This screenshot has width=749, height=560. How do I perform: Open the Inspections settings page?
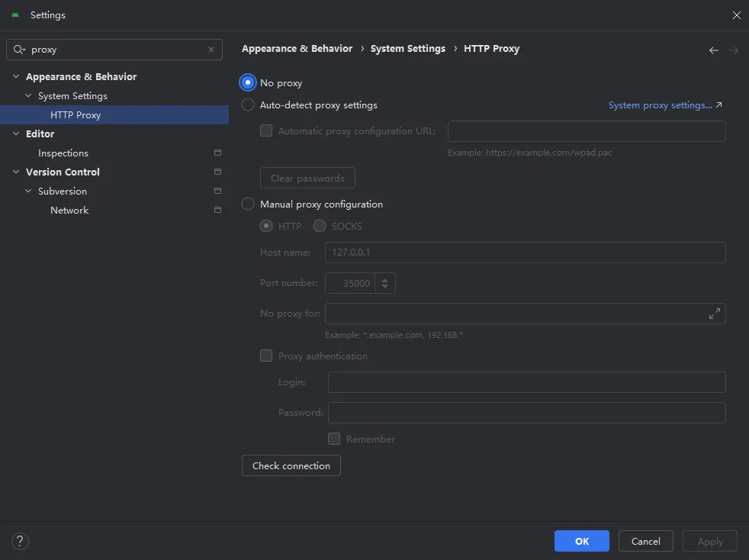point(63,153)
